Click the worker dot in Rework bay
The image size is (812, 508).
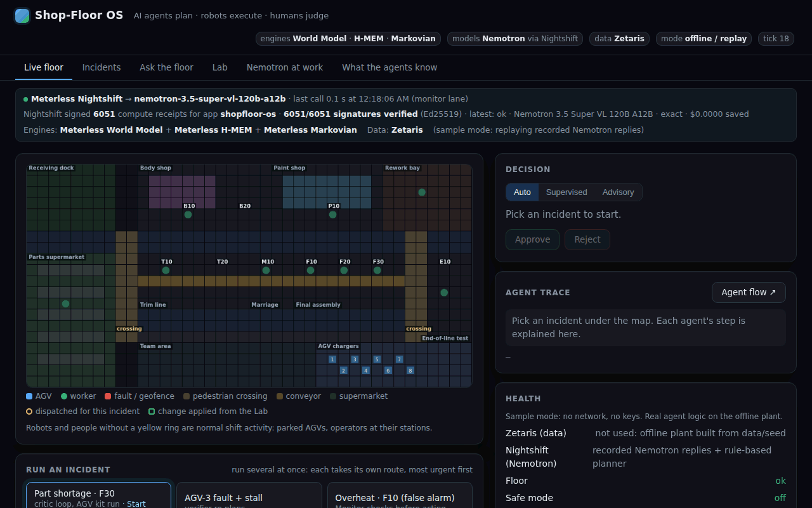click(422, 192)
